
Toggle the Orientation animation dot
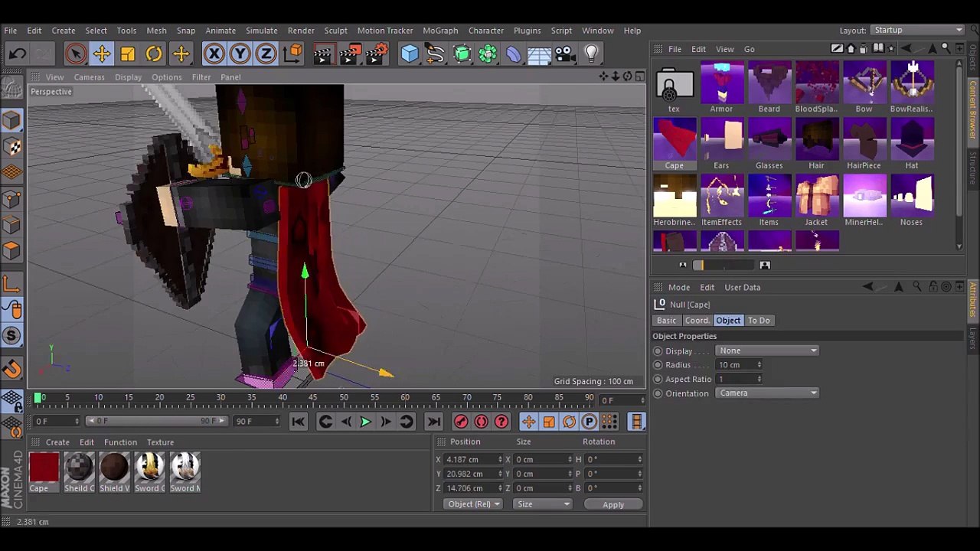(x=658, y=393)
